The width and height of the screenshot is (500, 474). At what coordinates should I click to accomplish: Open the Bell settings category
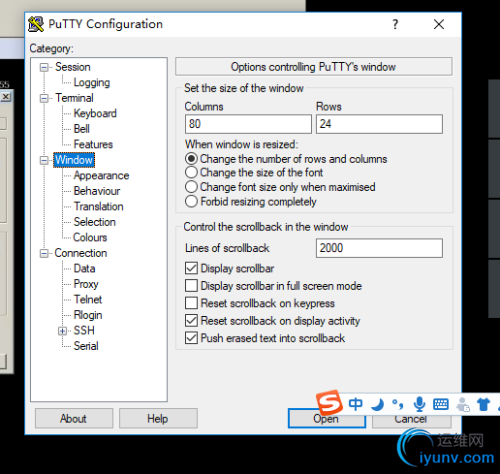[x=81, y=129]
